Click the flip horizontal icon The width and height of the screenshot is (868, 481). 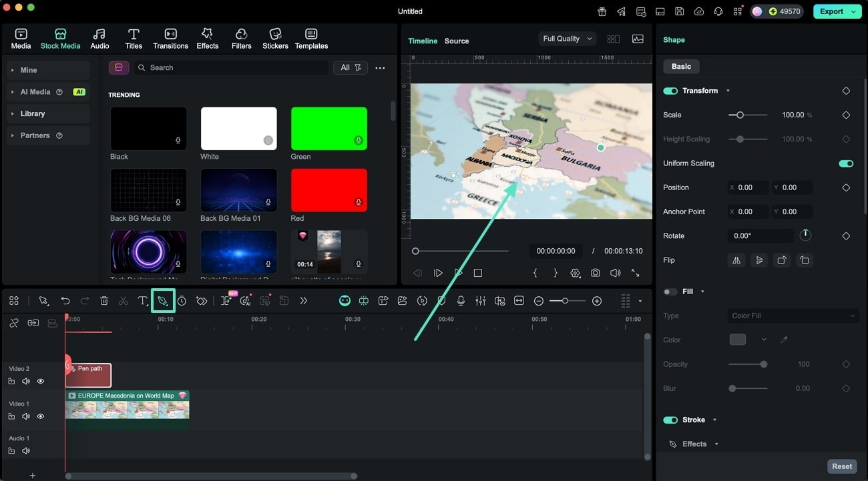click(736, 260)
